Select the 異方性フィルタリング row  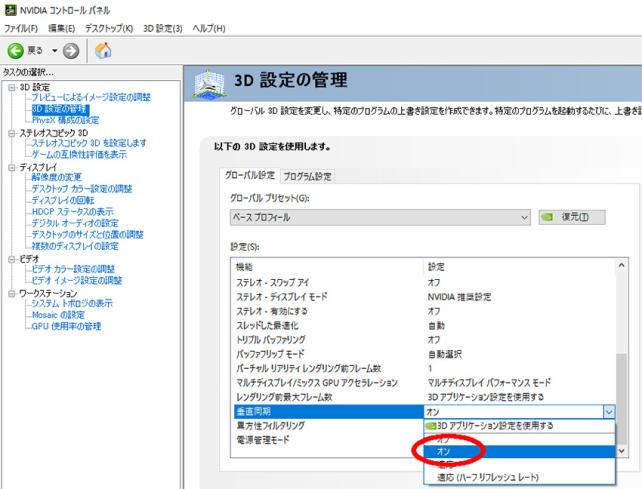click(x=329, y=426)
